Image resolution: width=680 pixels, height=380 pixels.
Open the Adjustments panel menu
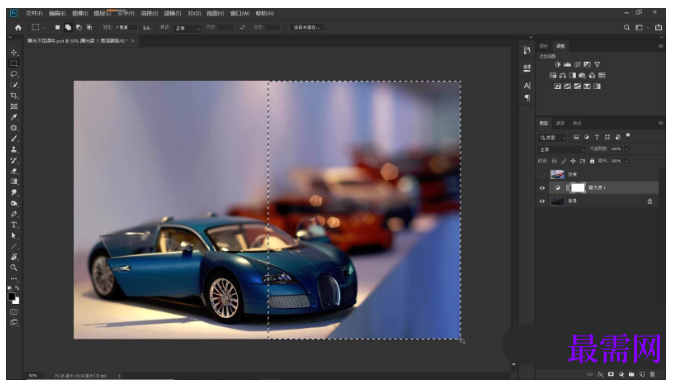[x=660, y=46]
